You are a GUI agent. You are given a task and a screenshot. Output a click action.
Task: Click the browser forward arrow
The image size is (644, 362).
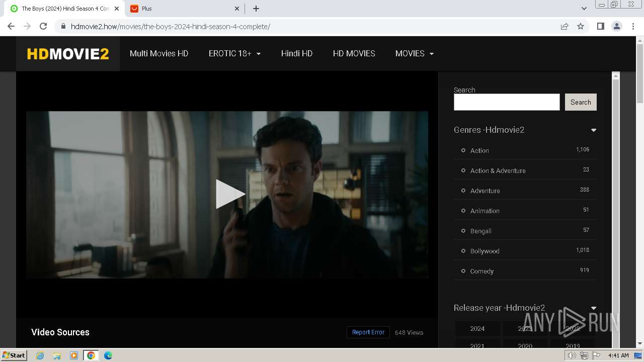click(x=27, y=26)
